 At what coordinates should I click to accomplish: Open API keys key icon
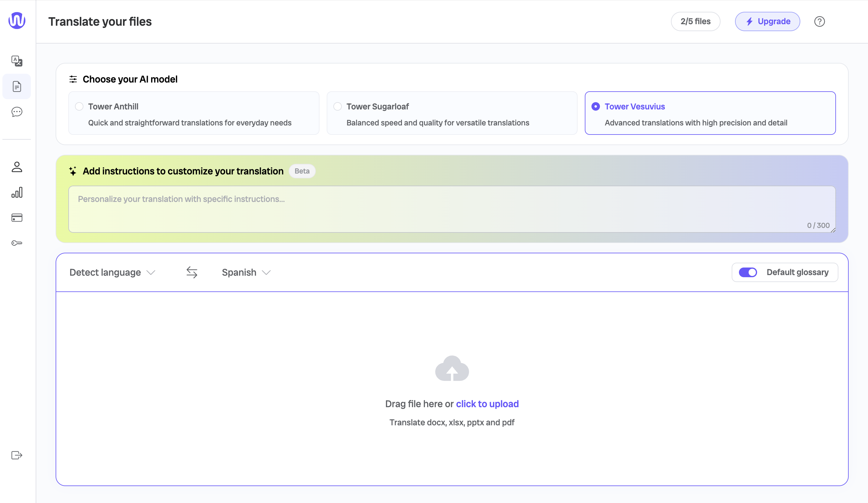[x=17, y=243]
